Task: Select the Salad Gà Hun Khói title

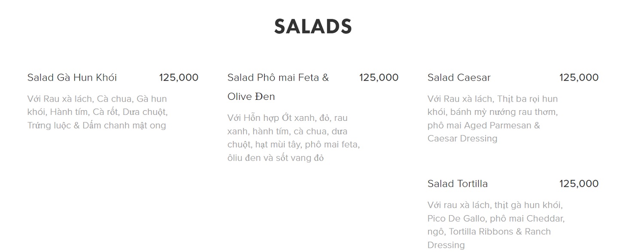Action: click(x=72, y=78)
